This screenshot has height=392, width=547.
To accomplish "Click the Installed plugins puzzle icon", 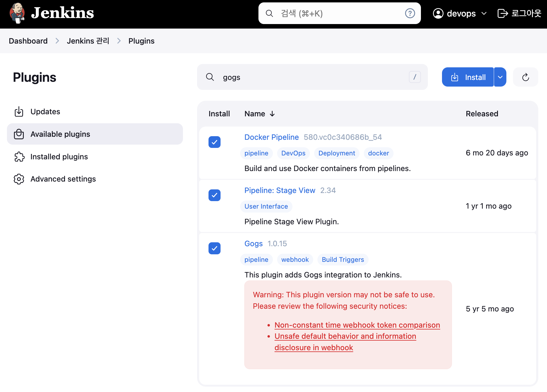I will pyautogui.click(x=19, y=157).
